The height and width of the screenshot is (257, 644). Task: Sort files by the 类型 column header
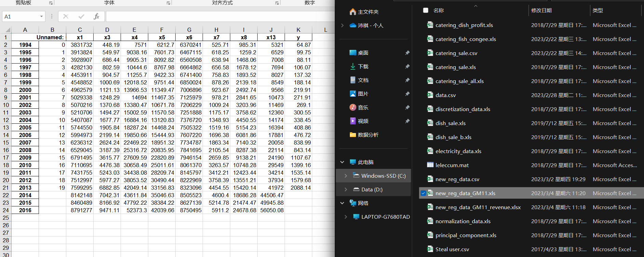point(598,11)
